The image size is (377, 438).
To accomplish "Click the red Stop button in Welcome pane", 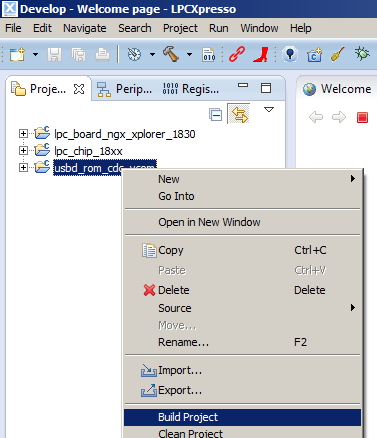I will (362, 117).
